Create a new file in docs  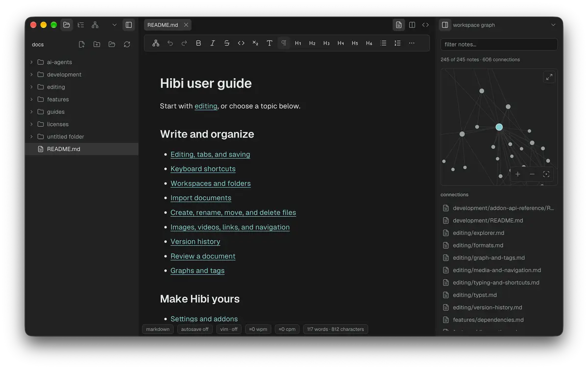point(82,45)
